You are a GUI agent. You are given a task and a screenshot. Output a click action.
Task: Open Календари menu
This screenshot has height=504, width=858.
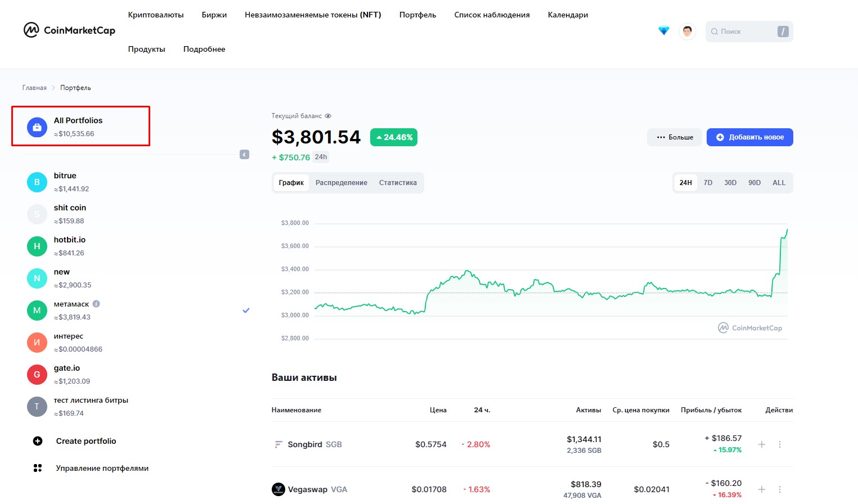pos(568,15)
